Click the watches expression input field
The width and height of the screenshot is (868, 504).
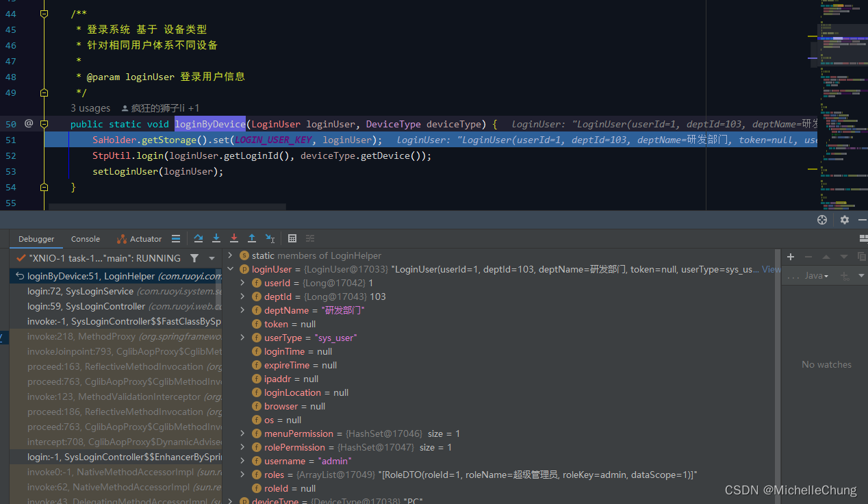coord(794,275)
